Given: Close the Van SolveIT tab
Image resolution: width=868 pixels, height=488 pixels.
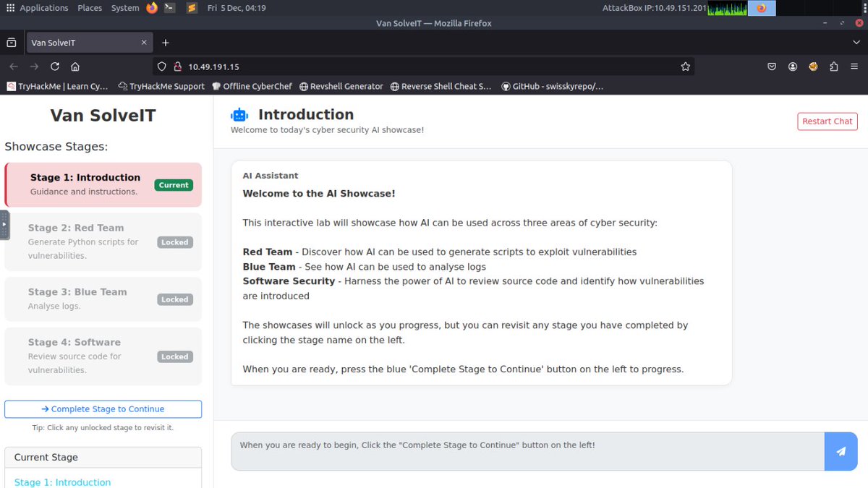Looking at the screenshot, I should coord(142,43).
